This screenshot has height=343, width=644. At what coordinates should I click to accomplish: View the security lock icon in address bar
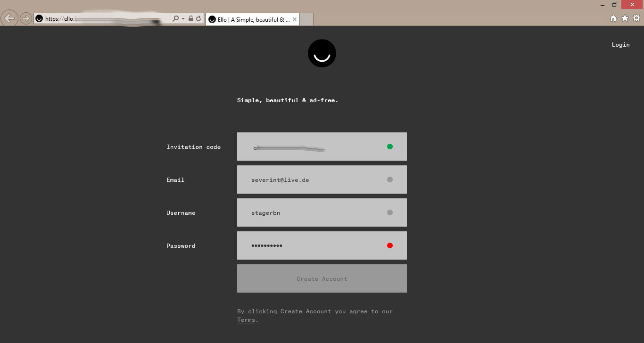[191, 19]
